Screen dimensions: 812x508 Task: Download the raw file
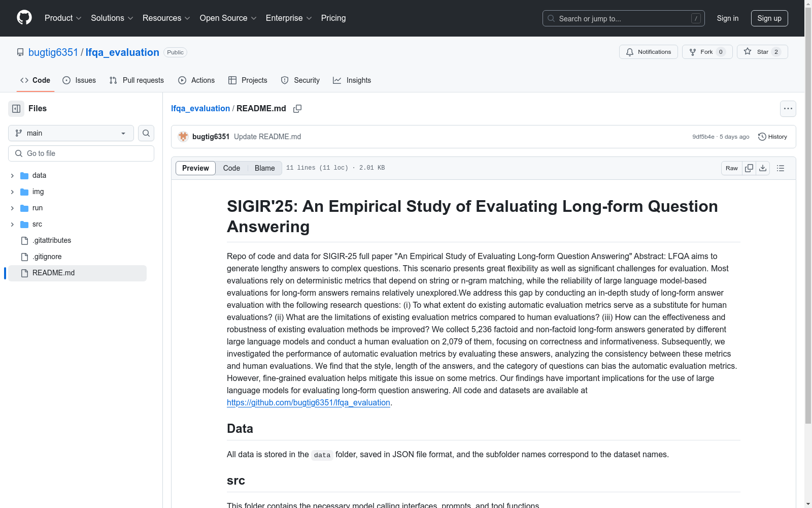coord(763,168)
